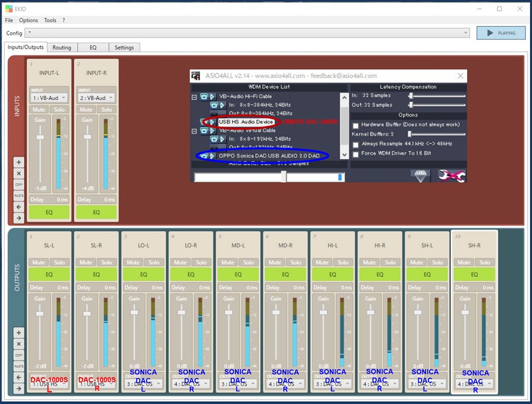Open EQ for the LO-L output
532x404 pixels.
tap(143, 275)
